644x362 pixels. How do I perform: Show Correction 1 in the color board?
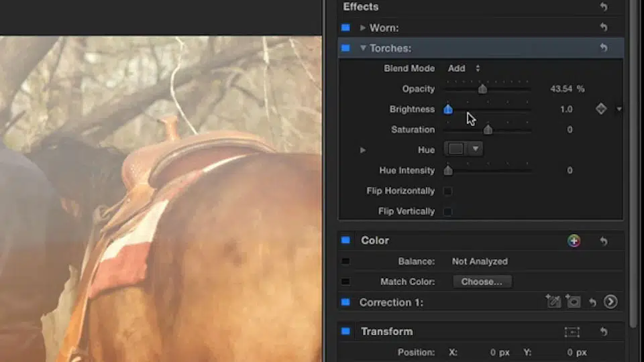click(610, 302)
